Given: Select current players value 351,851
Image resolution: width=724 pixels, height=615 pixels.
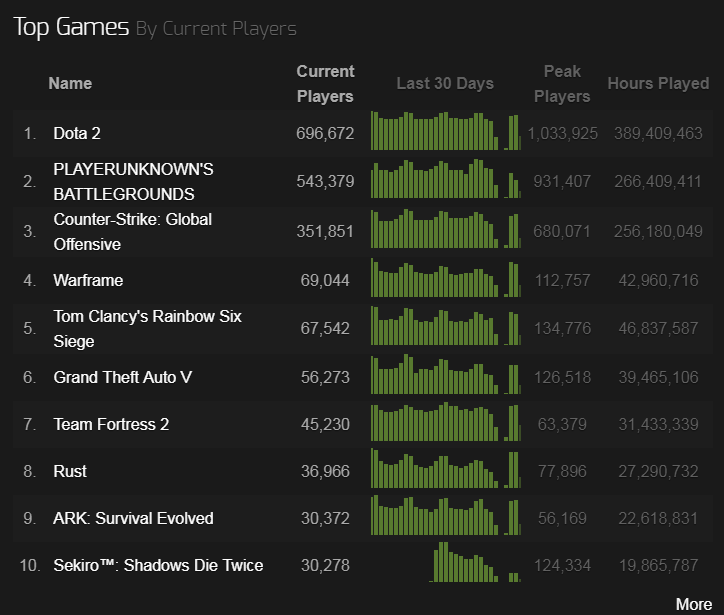Looking at the screenshot, I should [325, 231].
